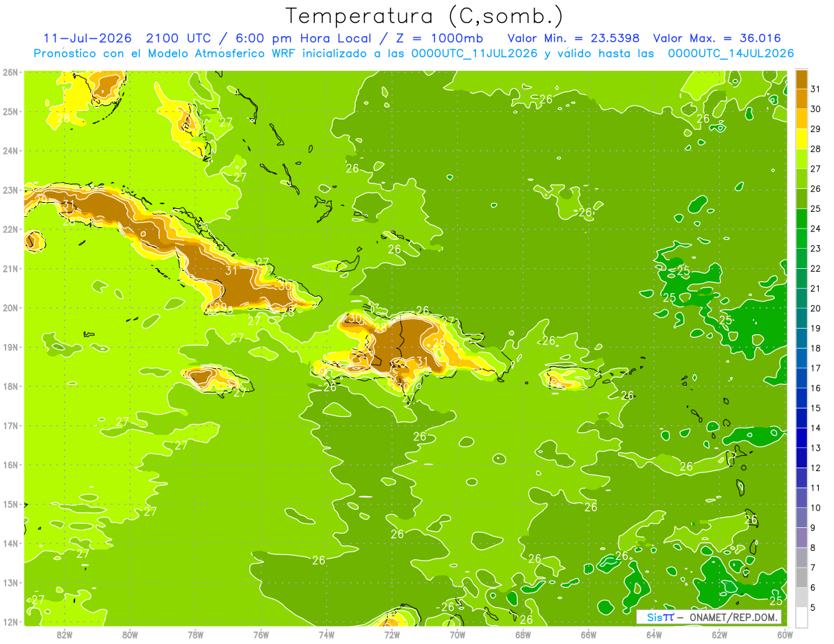Screen dimensions: 834x644
Task: Click the '20N' latitude axis label
Action: (10, 308)
